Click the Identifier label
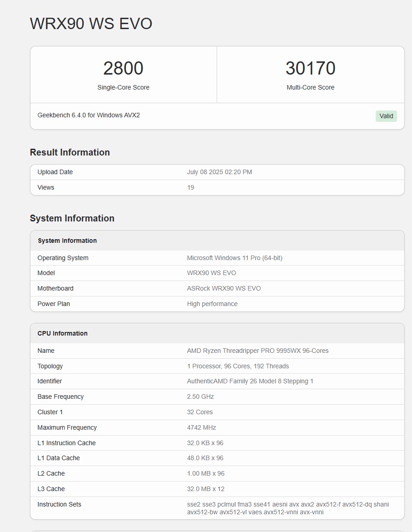Viewport: 412px width, 532px height. tap(50, 381)
